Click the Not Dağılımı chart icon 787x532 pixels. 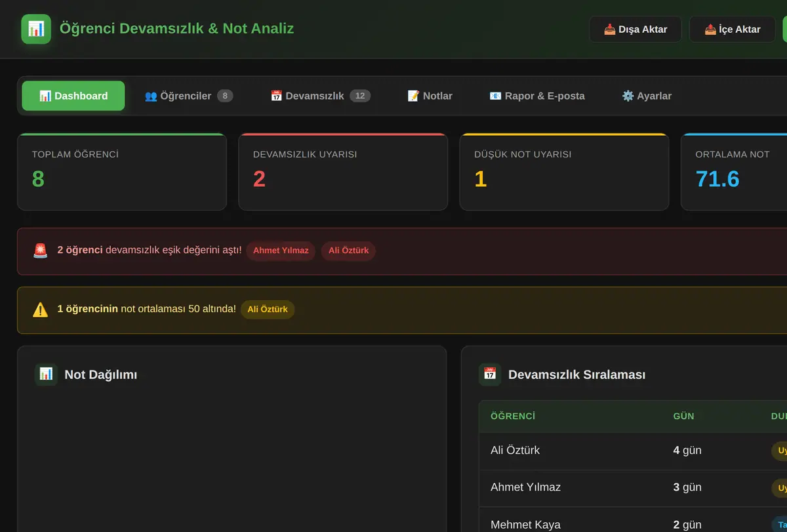[x=46, y=375]
